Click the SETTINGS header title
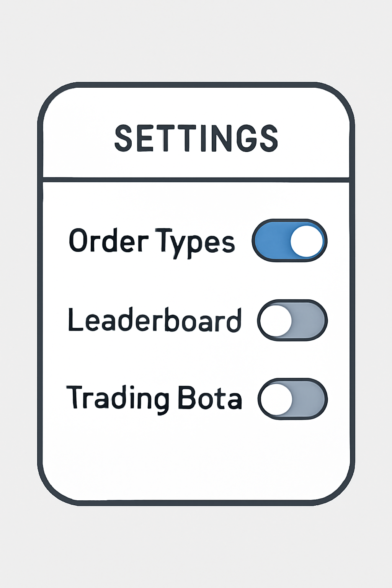This screenshot has height=588, width=392. [196, 138]
